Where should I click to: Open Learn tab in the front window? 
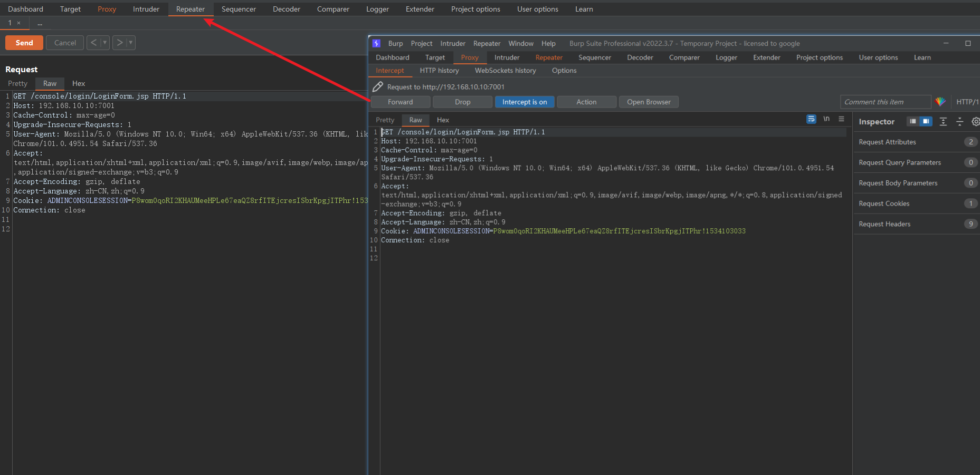922,57
